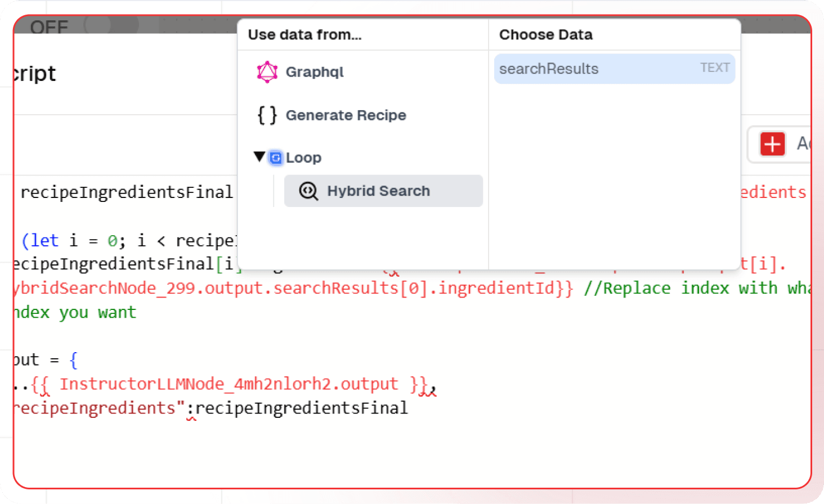Select the Hybrid Search node label
824x504 pixels.
click(378, 191)
